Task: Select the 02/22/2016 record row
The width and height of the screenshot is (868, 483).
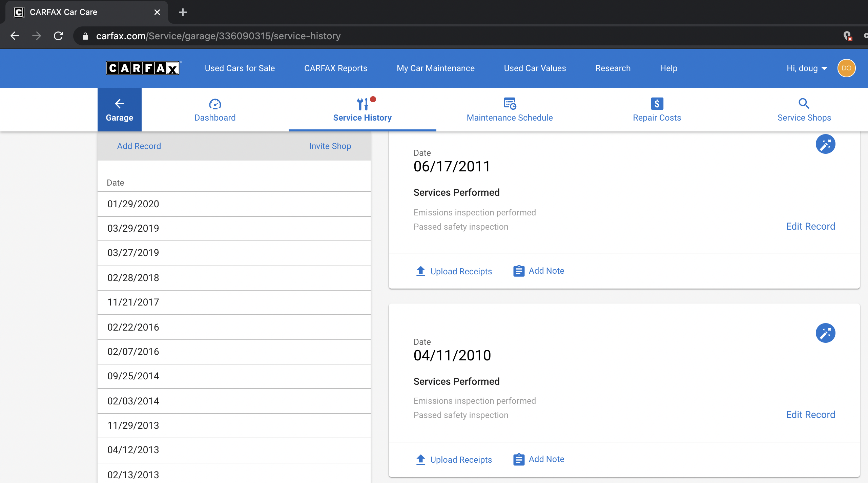Action: pyautogui.click(x=234, y=327)
